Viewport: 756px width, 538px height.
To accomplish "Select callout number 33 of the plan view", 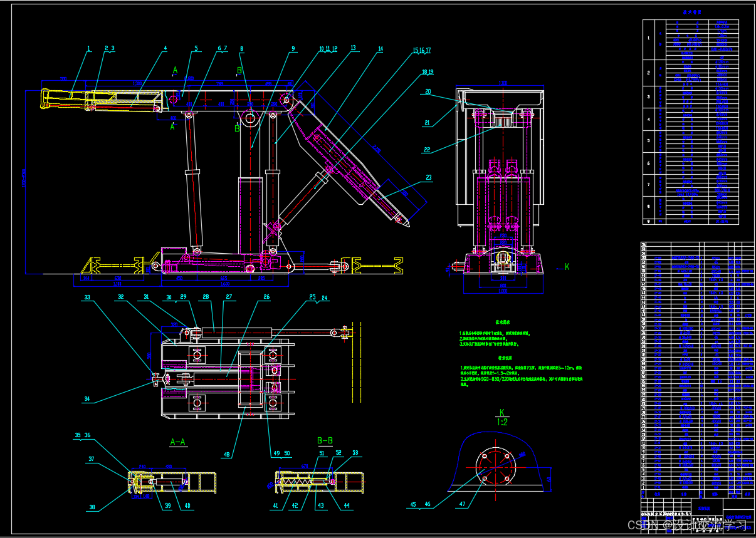I will point(88,297).
